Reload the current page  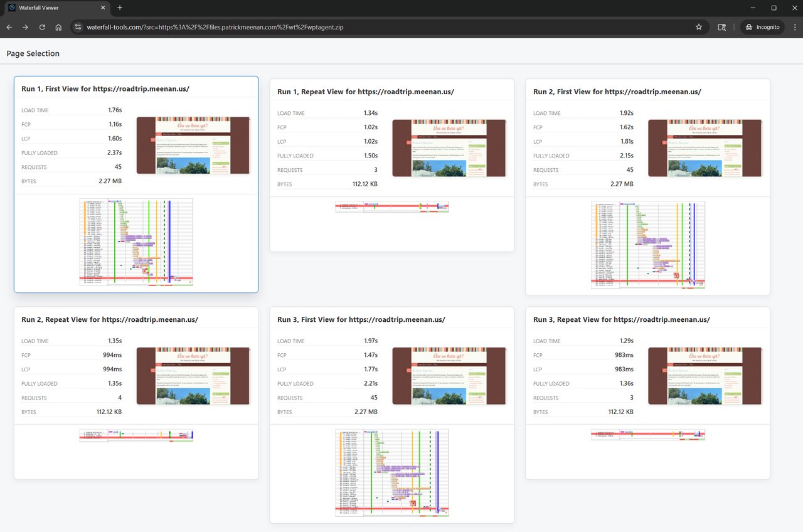[42, 27]
